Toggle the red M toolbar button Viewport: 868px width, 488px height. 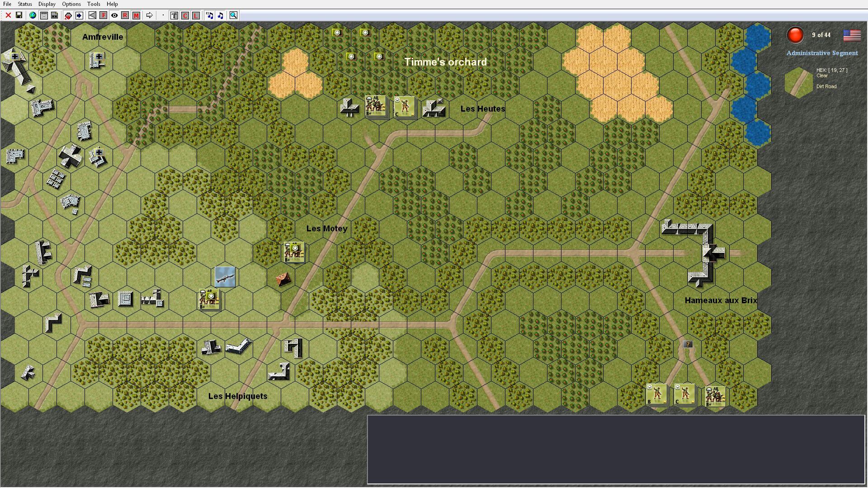(x=136, y=15)
